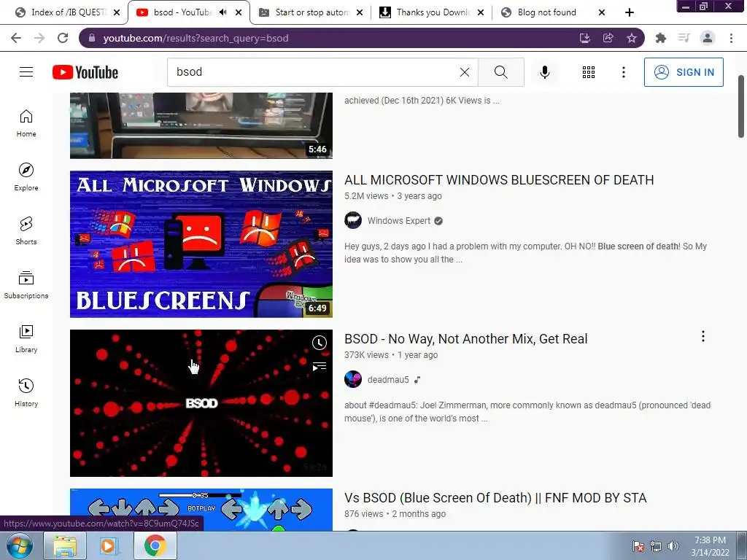This screenshot has height=560, width=747.
Task: Close the bsod - YouTube tab
Action: pos(239,12)
